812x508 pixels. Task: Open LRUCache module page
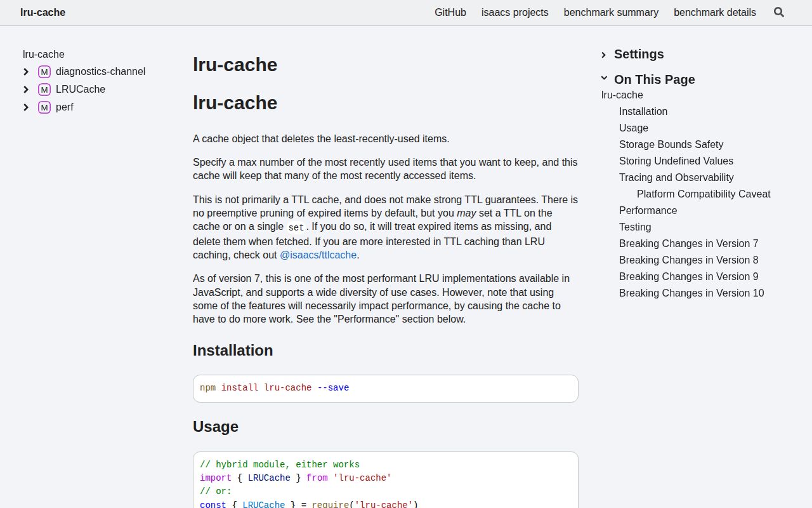pos(81,90)
